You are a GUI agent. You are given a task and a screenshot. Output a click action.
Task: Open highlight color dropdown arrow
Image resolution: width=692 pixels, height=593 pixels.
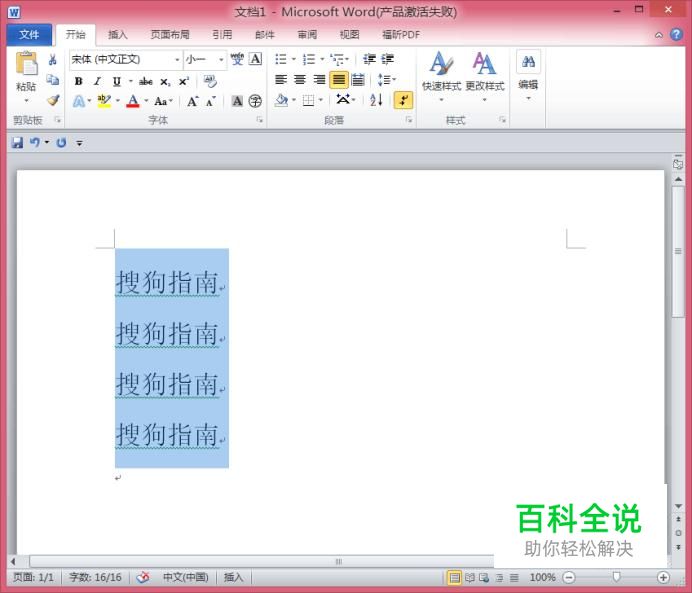tap(118, 101)
